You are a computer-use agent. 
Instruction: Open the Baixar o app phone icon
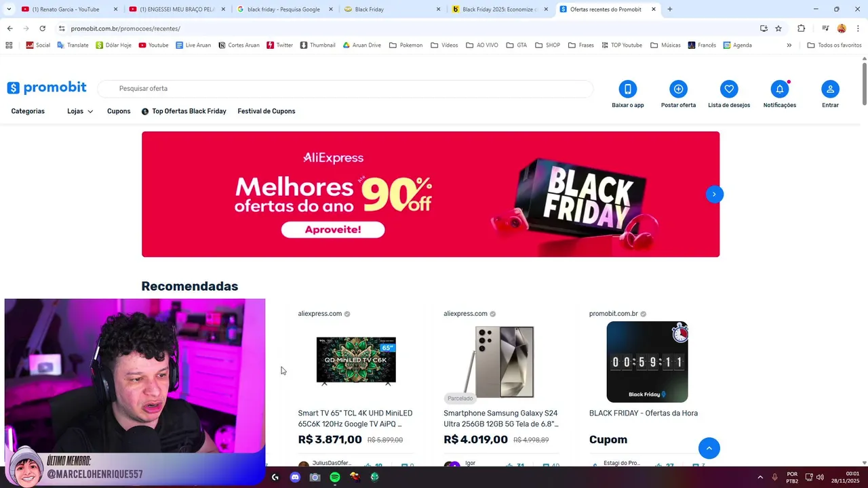click(x=627, y=89)
